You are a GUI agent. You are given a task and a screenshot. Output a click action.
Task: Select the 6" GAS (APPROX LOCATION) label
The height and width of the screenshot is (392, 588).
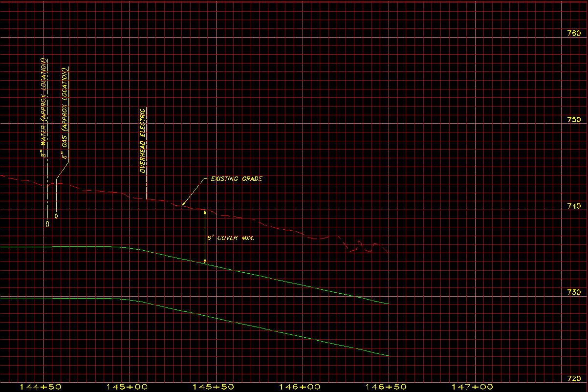point(65,113)
